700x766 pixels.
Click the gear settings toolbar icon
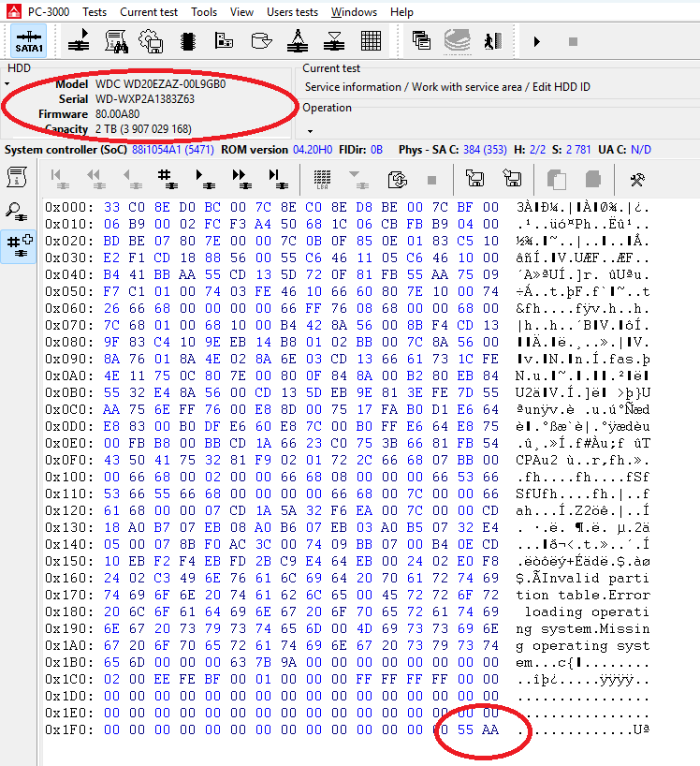click(151, 41)
